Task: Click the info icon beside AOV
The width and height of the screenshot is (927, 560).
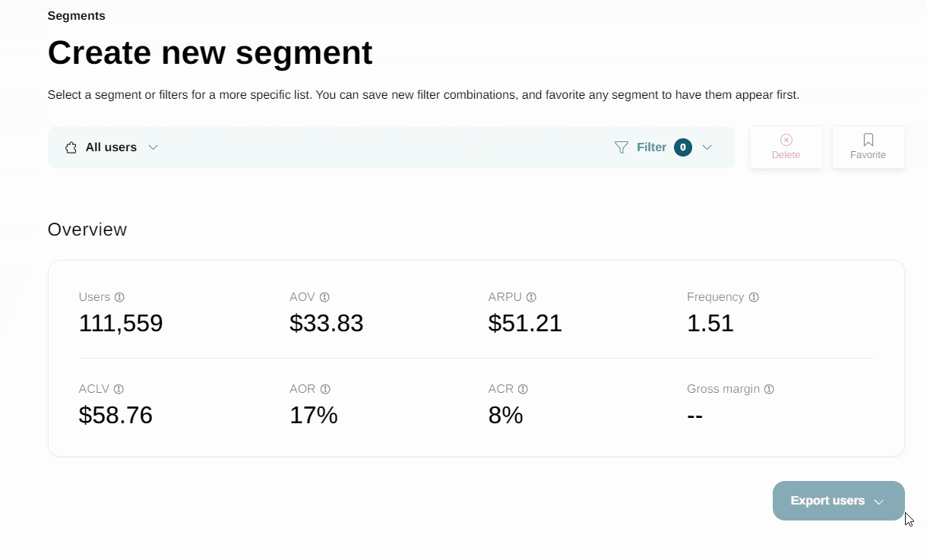Action: [324, 297]
